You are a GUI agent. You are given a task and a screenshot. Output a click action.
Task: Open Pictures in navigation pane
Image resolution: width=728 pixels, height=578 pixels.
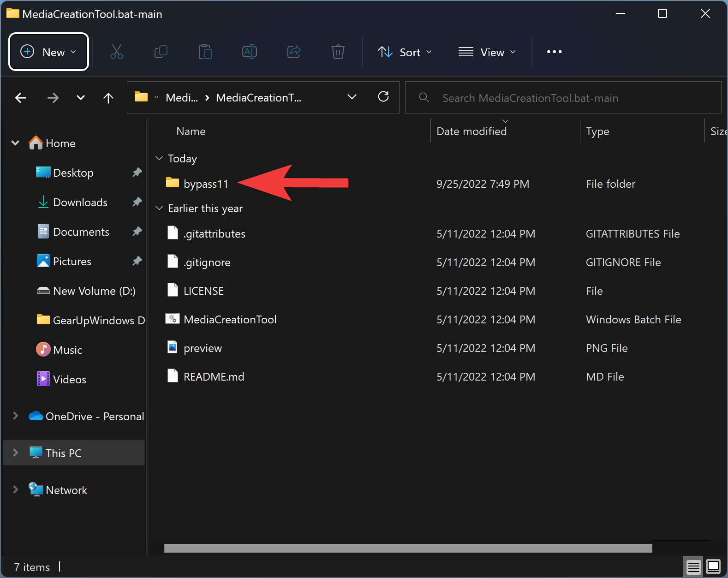72,262
